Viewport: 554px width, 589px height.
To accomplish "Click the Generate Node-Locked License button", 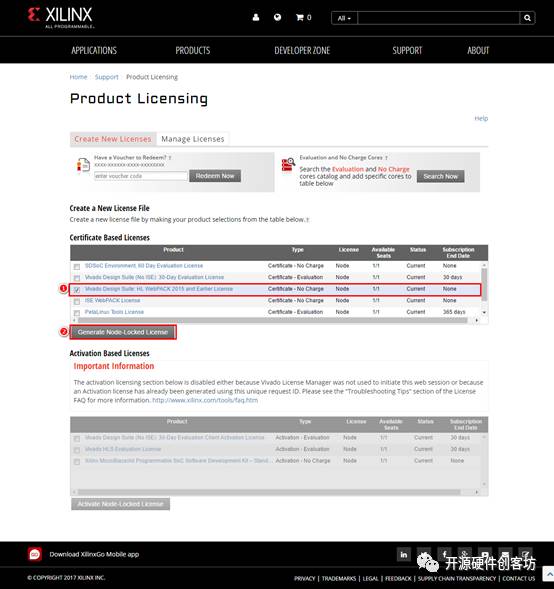I will [123, 332].
